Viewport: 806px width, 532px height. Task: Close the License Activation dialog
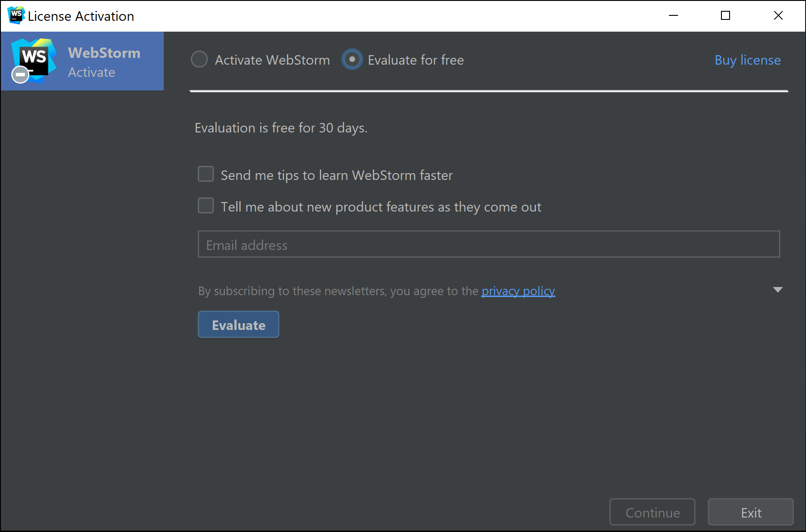click(x=778, y=15)
